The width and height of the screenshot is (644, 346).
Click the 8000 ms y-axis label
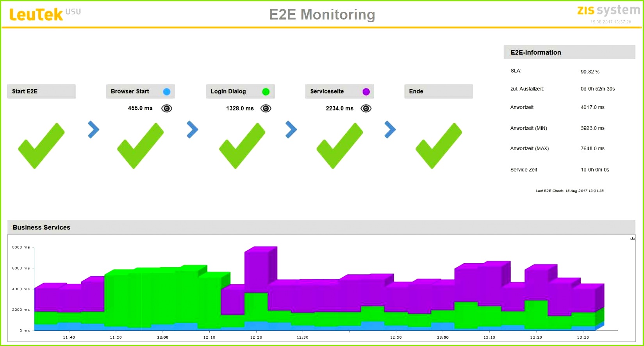[21, 247]
